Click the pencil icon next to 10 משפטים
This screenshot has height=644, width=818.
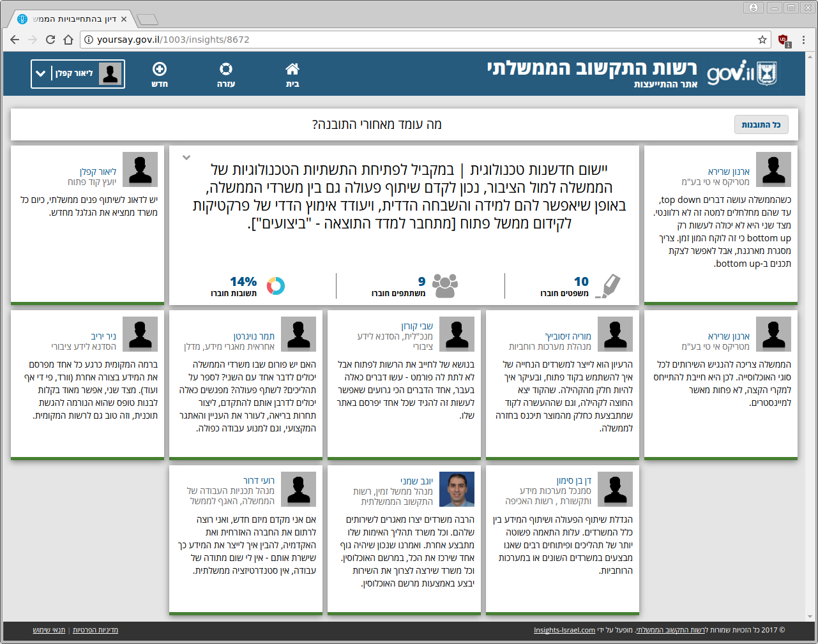(609, 286)
